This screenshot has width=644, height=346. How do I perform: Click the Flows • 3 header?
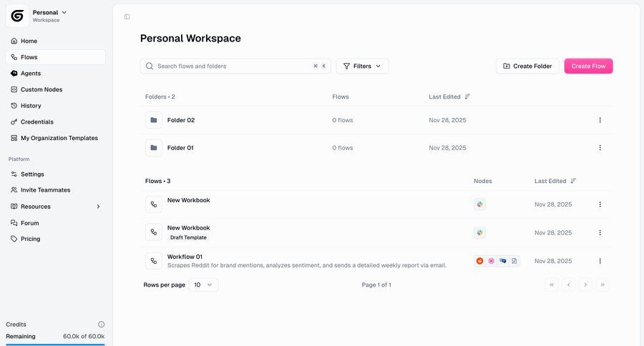pos(157,181)
